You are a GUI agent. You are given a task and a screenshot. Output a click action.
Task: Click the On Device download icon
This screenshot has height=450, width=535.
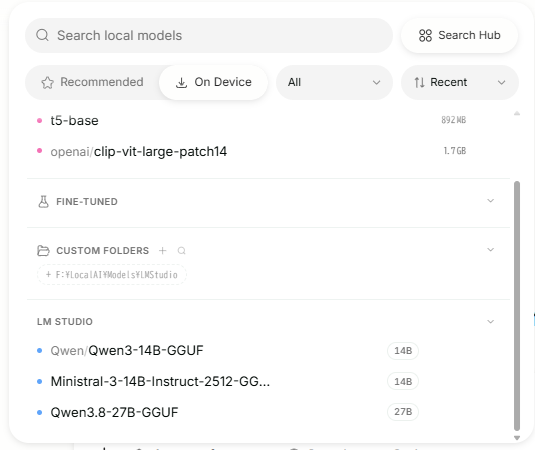pos(181,83)
